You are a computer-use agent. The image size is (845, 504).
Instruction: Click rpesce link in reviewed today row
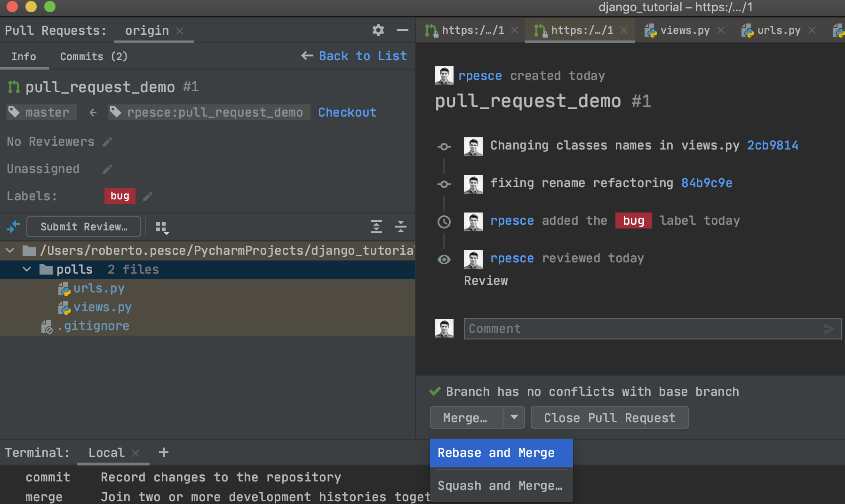(x=512, y=259)
